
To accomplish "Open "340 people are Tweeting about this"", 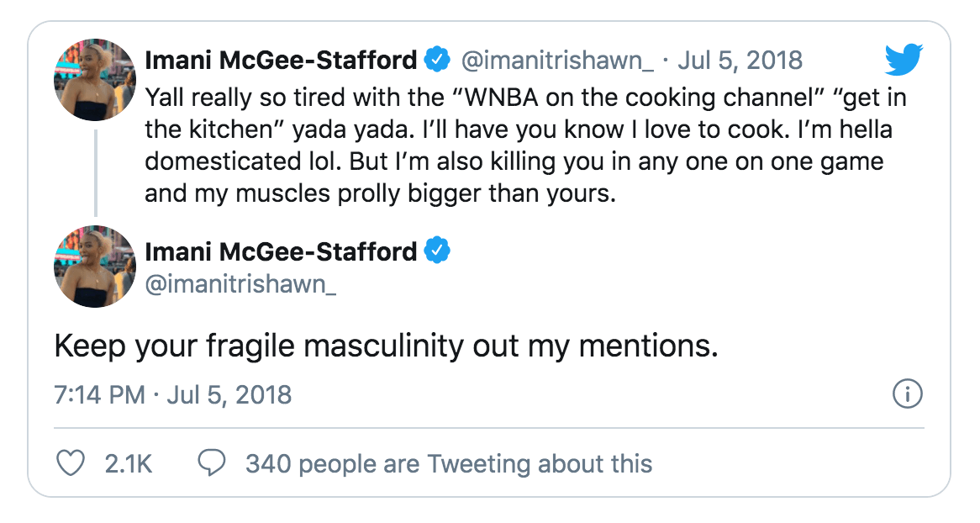I will [448, 463].
